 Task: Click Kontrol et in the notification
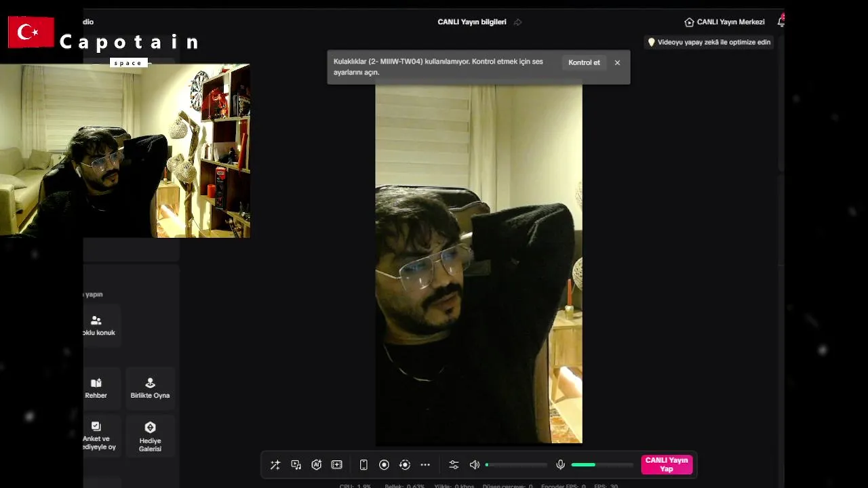point(584,62)
